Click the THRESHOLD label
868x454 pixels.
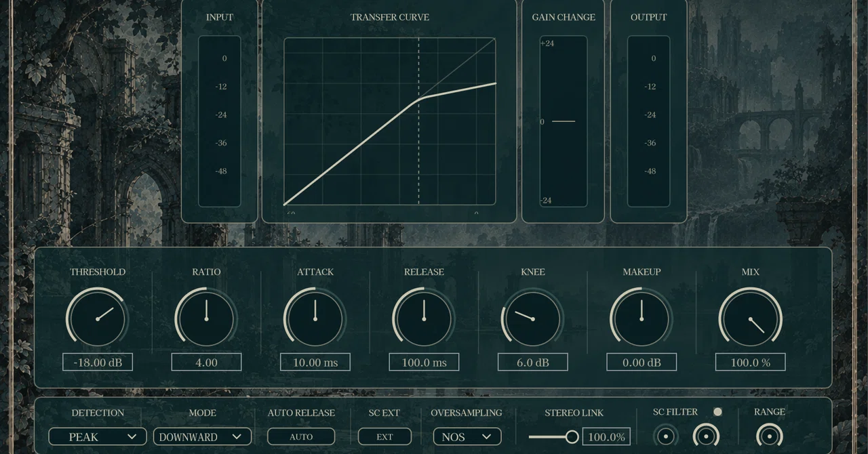tap(98, 272)
